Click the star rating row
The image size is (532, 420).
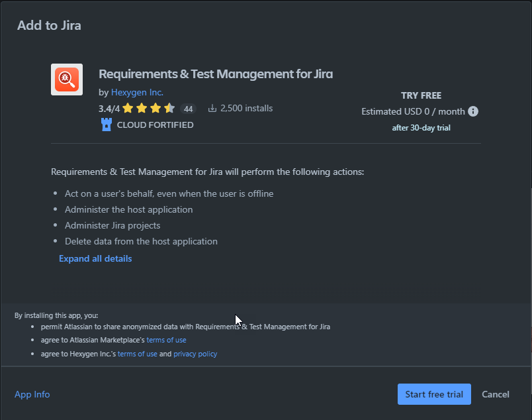click(x=148, y=109)
